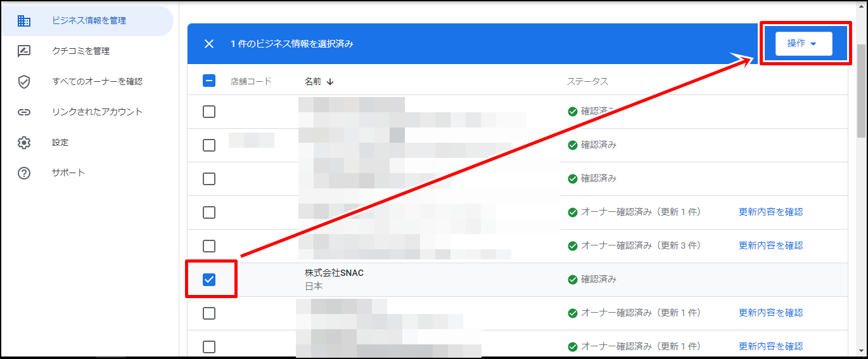Screen dimensions: 868x359
Task: Click the sort arrow next to 名前
Action: pos(330,82)
